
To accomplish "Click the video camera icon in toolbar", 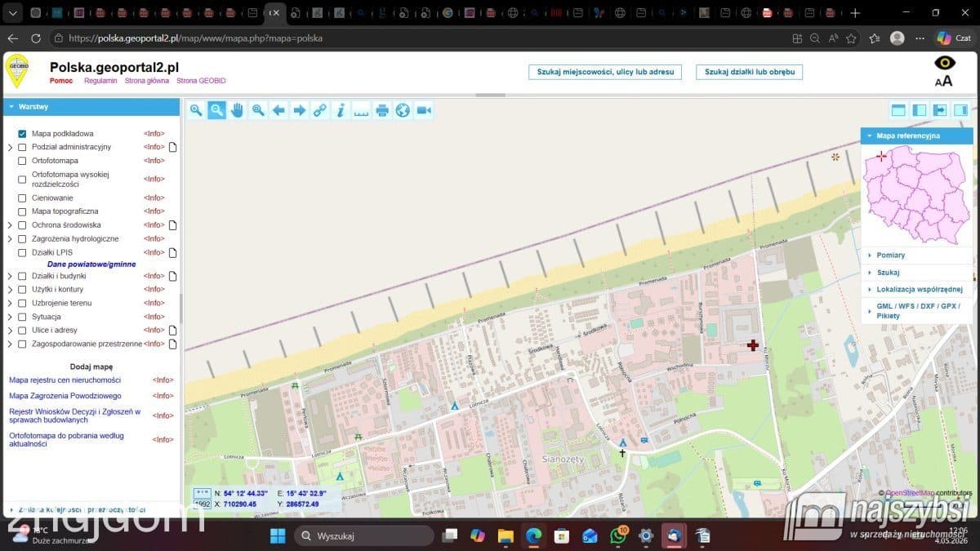I will (424, 110).
